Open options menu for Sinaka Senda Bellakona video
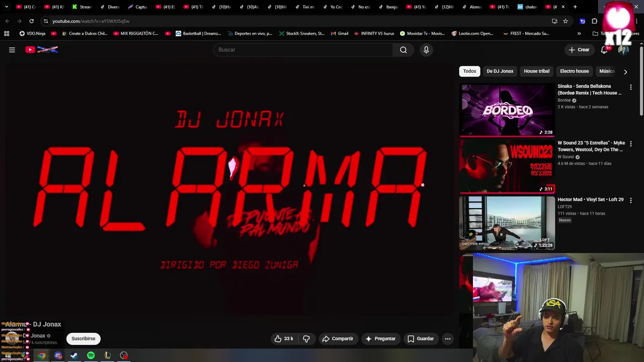 click(x=630, y=87)
